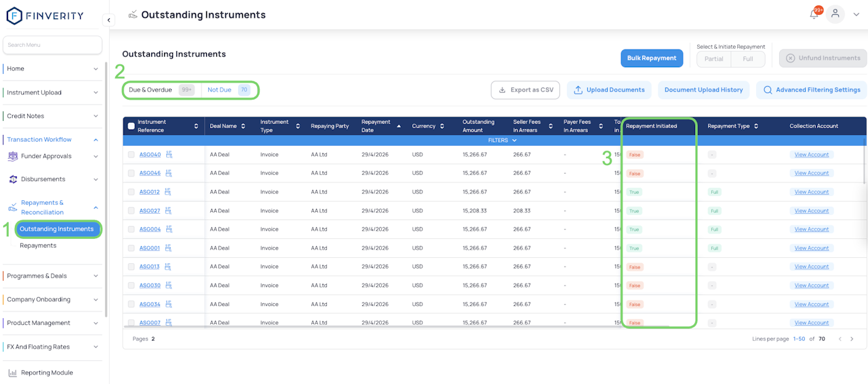The width and height of the screenshot is (868, 384).
Task: Open Repayments in the sidebar menu
Action: tap(38, 246)
